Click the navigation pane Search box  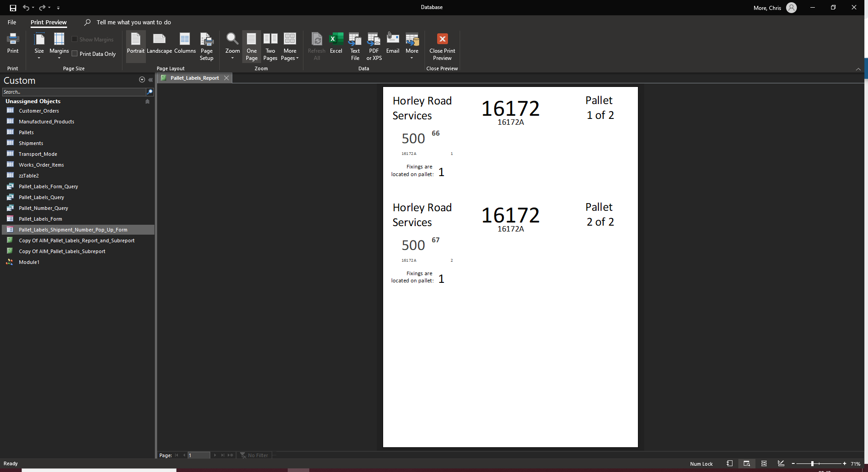click(74, 92)
